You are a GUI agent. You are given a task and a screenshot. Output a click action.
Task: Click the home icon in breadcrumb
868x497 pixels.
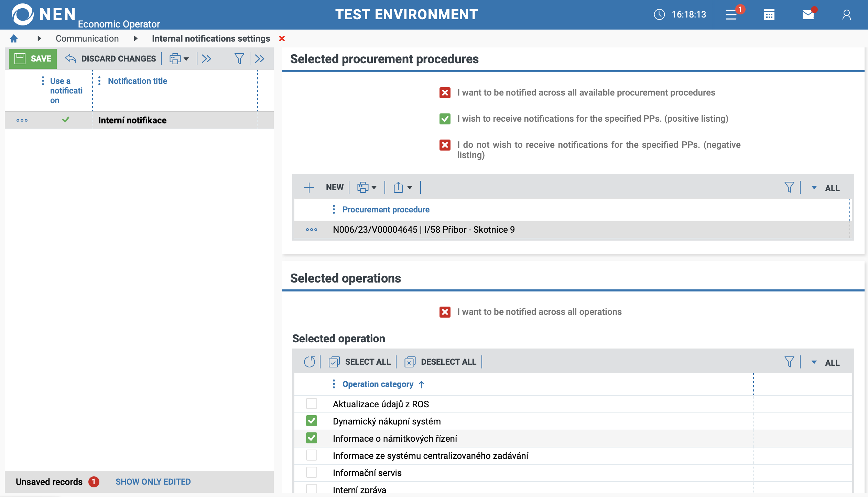(14, 38)
